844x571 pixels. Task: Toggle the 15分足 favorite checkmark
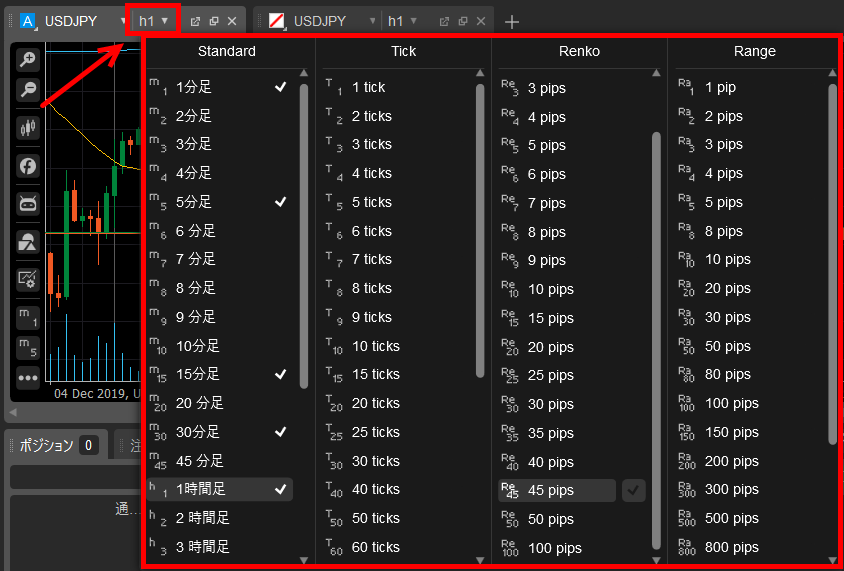281,375
